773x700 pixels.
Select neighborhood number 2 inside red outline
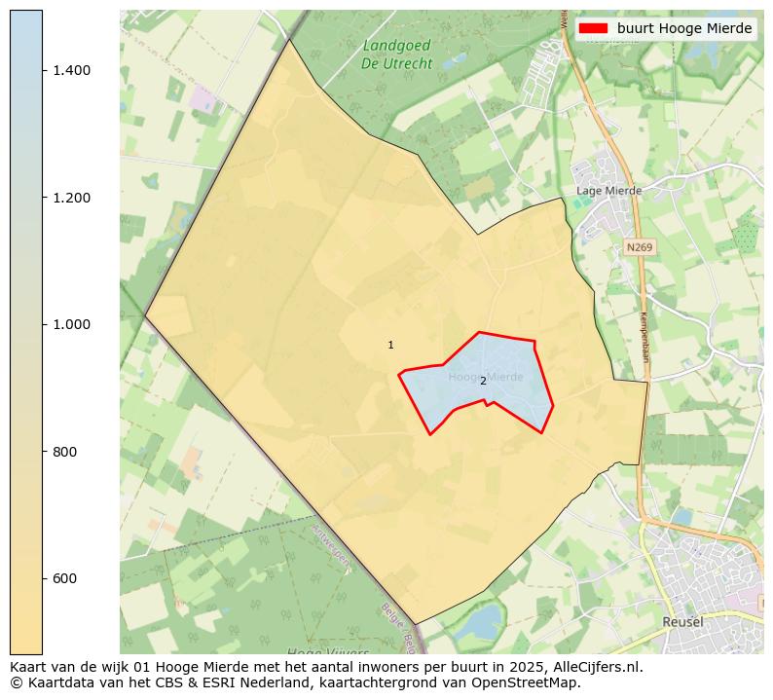pos(483,382)
